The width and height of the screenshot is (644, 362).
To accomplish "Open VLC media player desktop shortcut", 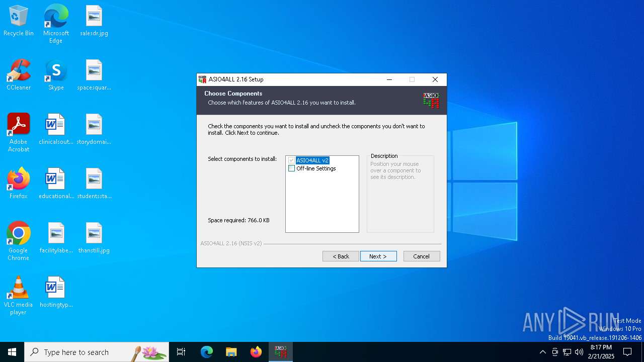I will (x=19, y=296).
